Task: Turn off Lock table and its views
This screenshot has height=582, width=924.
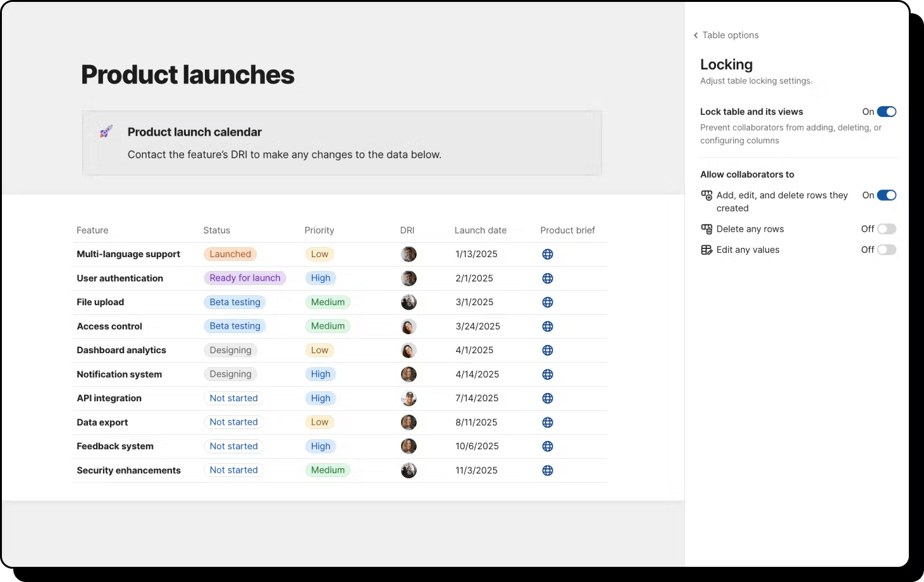Action: click(x=887, y=112)
